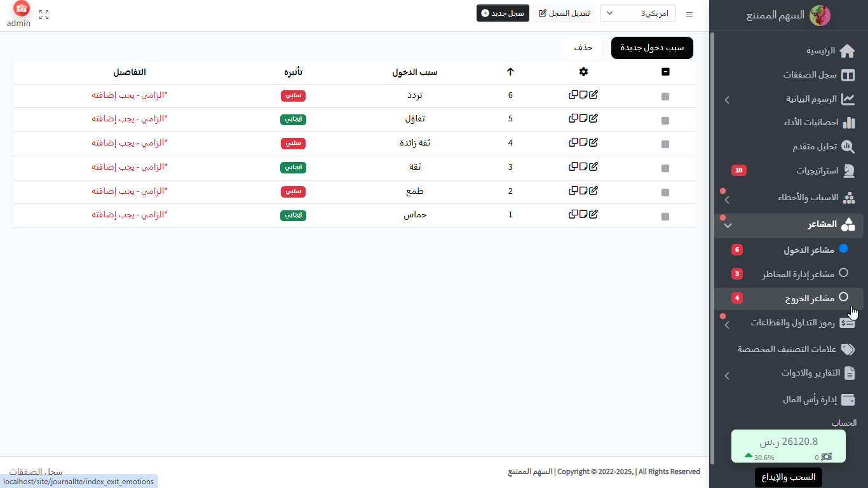Switch to مشاعر الدخول section
This screenshot has width=868, height=488.
click(808, 250)
